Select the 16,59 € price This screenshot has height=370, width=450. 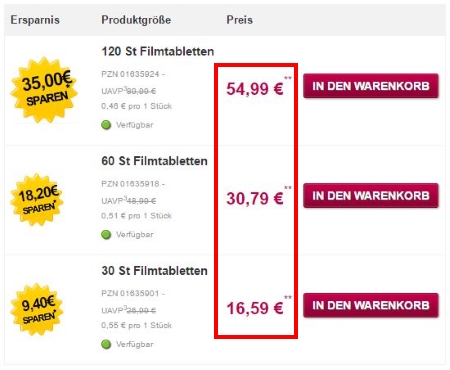pyautogui.click(x=255, y=308)
